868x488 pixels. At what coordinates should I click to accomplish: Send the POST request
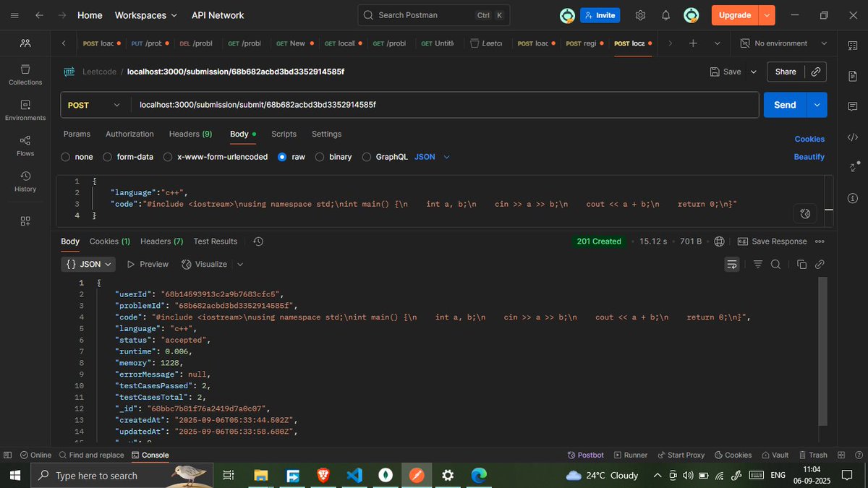click(785, 105)
